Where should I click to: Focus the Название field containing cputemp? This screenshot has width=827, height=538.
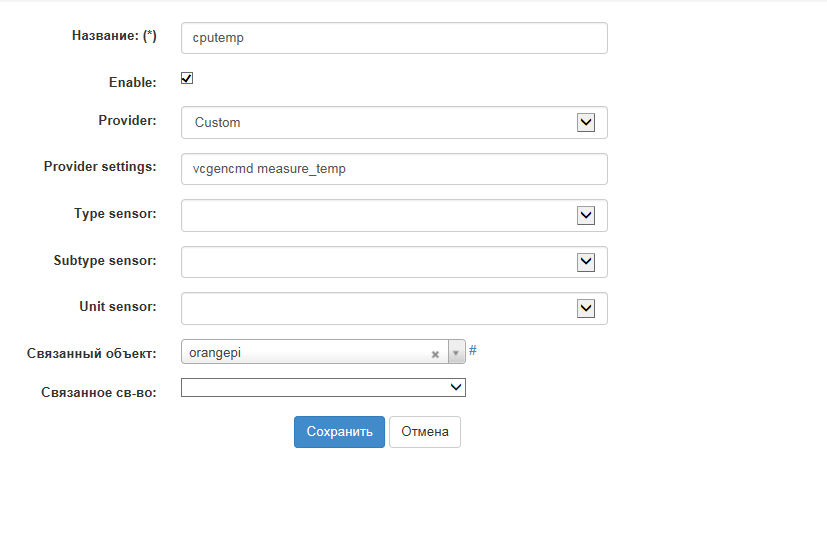pyautogui.click(x=394, y=38)
